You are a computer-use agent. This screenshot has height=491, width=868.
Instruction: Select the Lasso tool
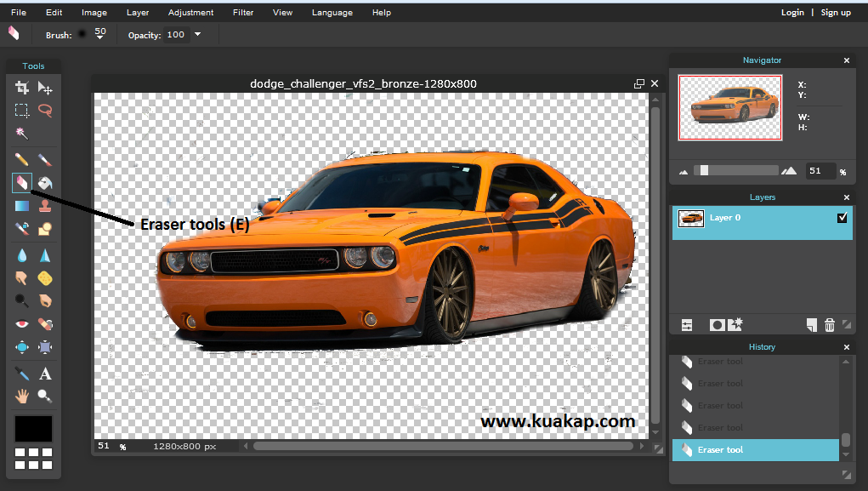(x=45, y=111)
